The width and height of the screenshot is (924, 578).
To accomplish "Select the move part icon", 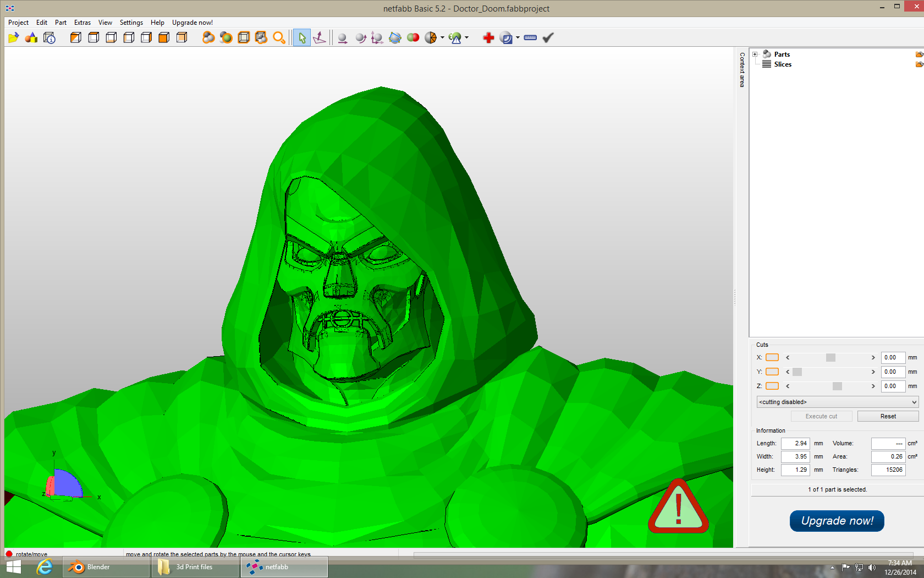I will coord(343,37).
